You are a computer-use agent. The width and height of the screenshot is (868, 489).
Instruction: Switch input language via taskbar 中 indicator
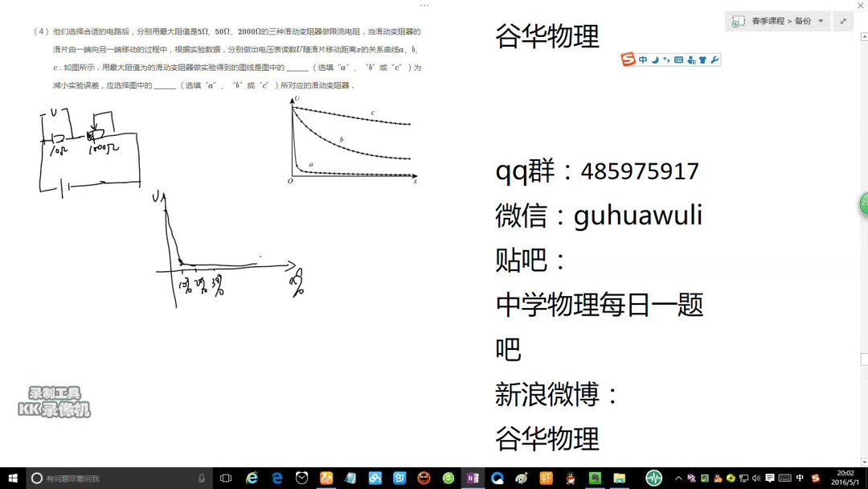[800, 479]
